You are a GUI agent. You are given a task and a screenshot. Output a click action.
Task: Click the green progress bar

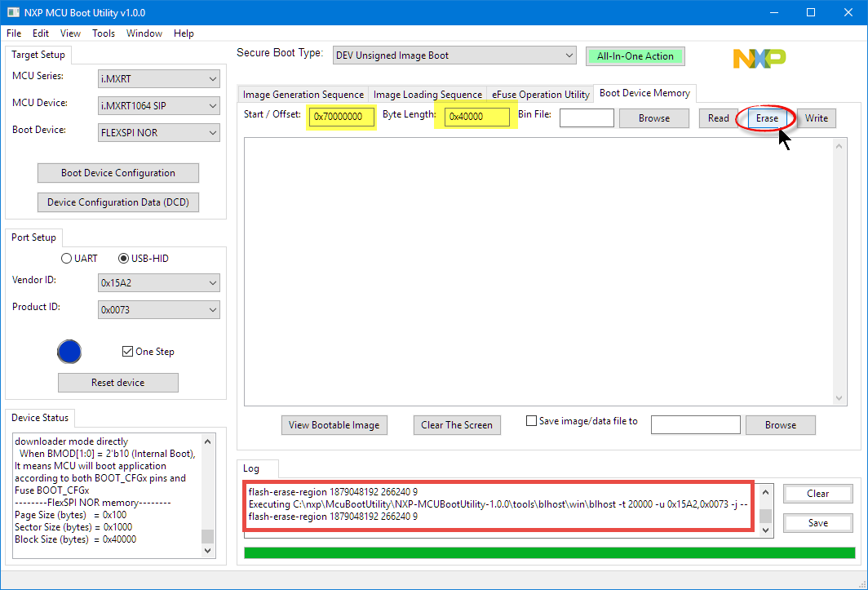click(x=549, y=552)
